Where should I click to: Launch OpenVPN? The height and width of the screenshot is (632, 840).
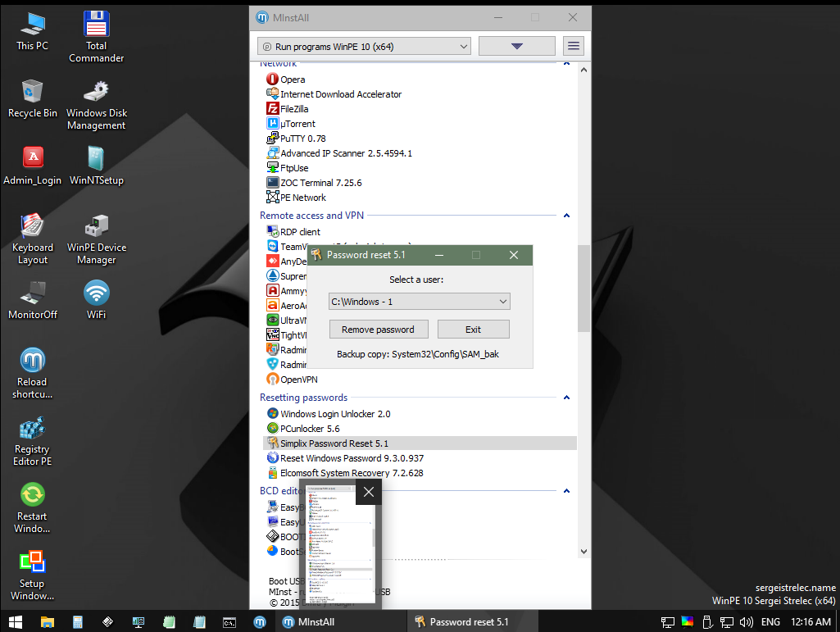pyautogui.click(x=292, y=380)
